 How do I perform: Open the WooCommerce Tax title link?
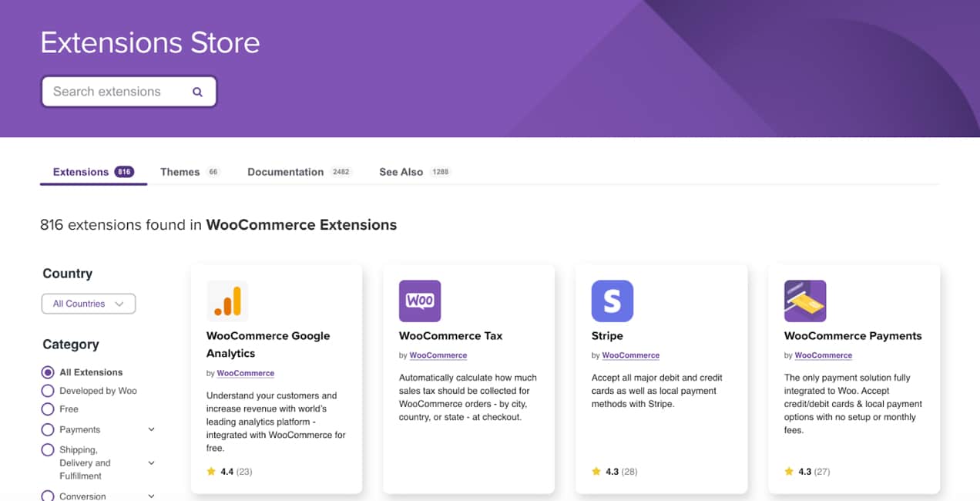[x=451, y=336]
